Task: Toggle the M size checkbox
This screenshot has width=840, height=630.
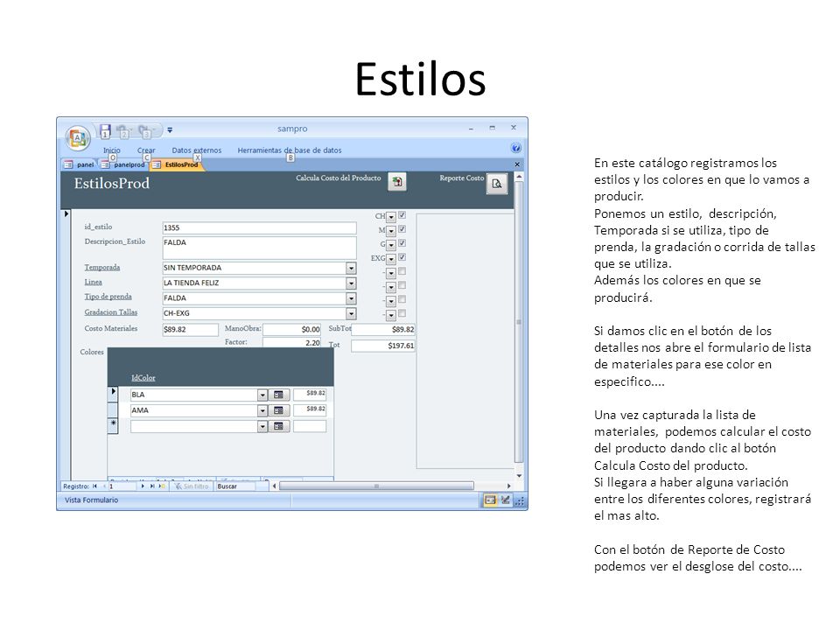Action: click(x=402, y=229)
